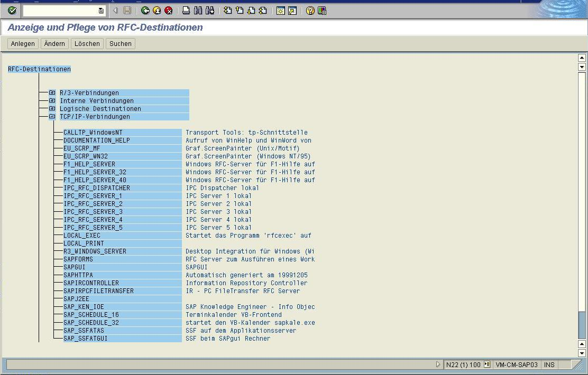Open system info list icon beside N22 (1) 100

tap(487, 364)
